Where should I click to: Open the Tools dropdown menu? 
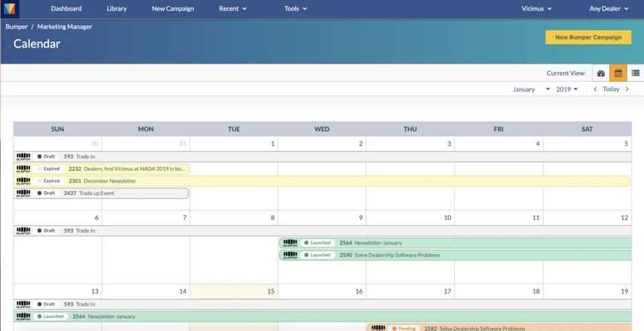tap(296, 9)
